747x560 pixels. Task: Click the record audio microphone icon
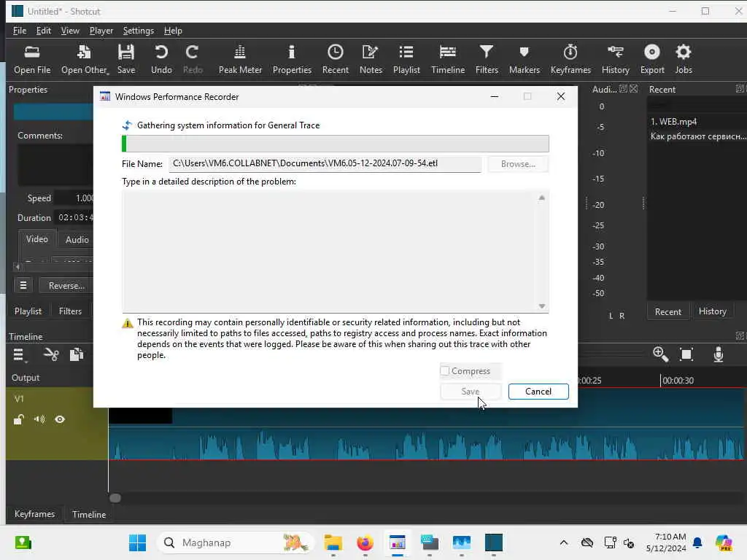click(x=719, y=354)
